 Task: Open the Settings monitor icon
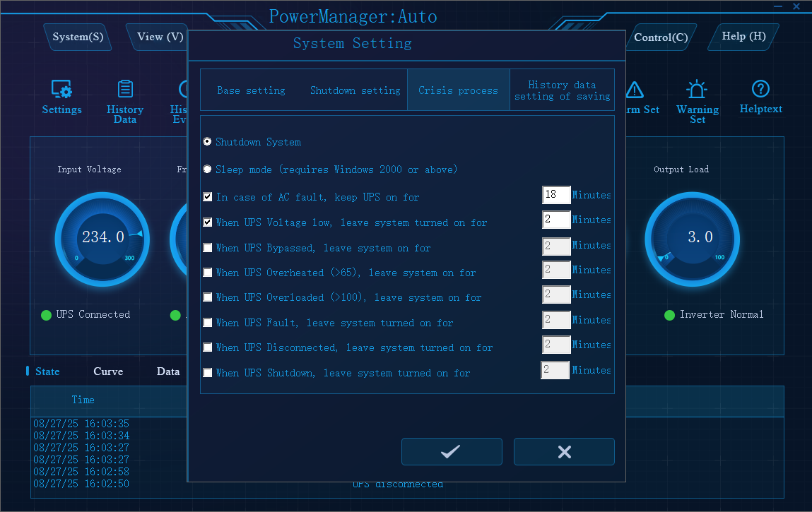point(61,90)
